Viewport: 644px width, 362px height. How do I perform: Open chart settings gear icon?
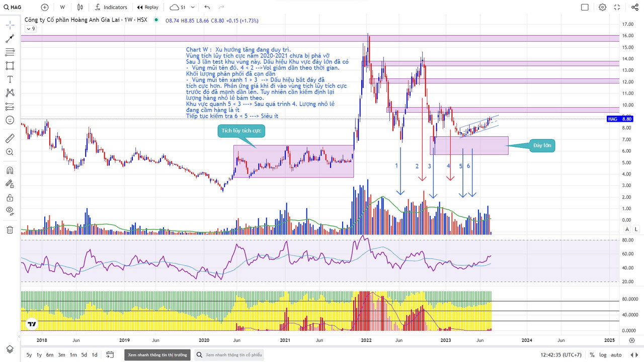(x=602, y=7)
